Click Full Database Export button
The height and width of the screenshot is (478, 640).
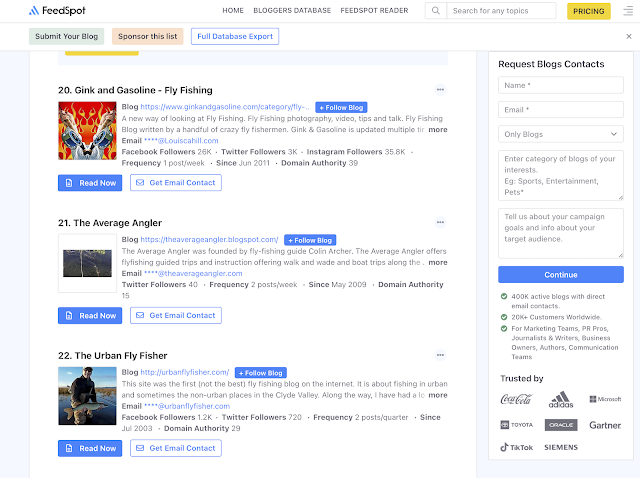(235, 36)
